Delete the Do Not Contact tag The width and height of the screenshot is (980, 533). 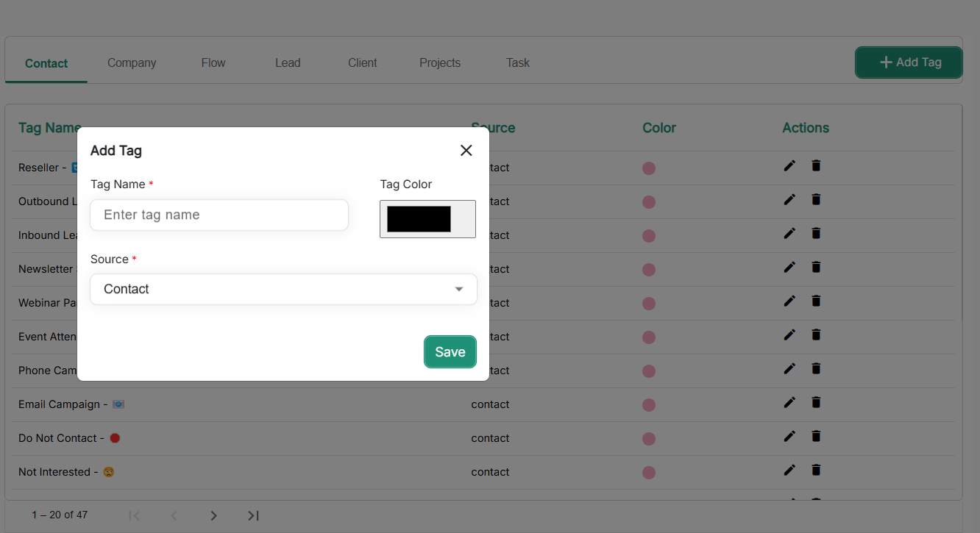816,437
